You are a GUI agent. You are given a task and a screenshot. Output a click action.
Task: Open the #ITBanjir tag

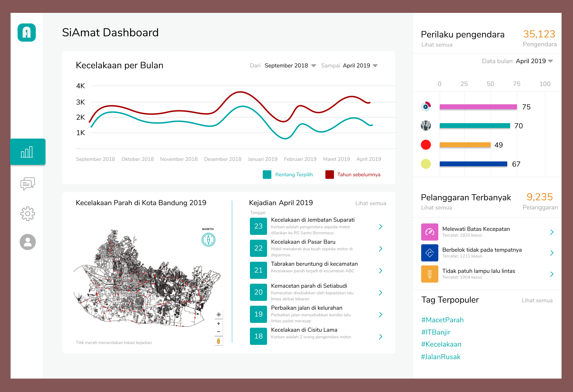coord(436,332)
